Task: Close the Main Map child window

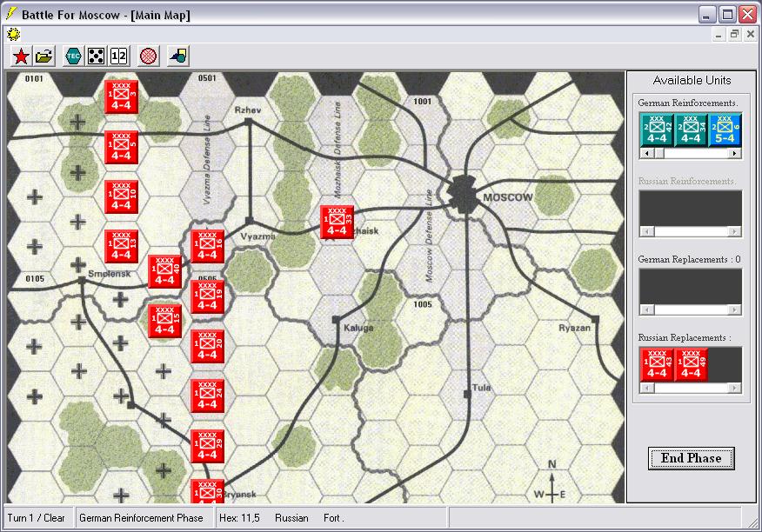Action: coord(751,34)
